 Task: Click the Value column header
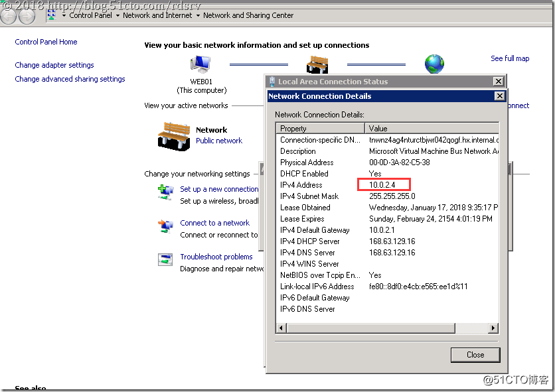[x=432, y=128]
